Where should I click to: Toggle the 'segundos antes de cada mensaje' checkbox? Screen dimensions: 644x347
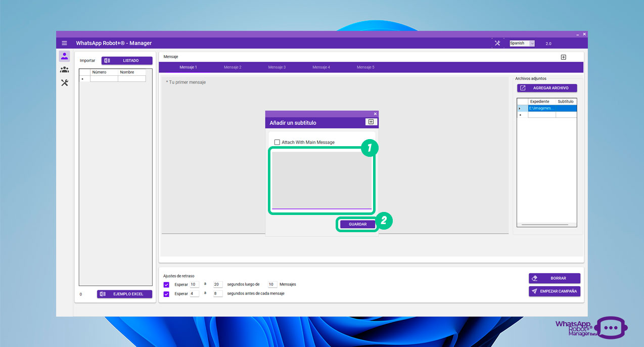(x=166, y=293)
